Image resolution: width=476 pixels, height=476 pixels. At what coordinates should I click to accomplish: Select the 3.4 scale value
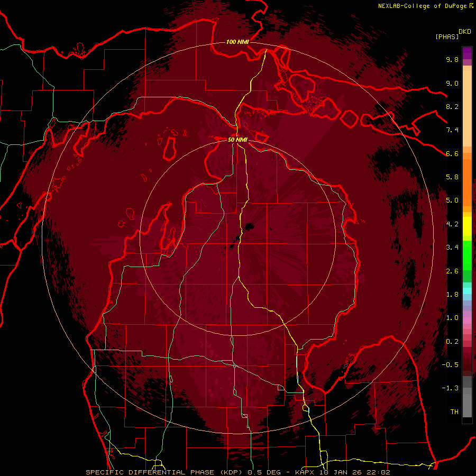[x=452, y=248]
